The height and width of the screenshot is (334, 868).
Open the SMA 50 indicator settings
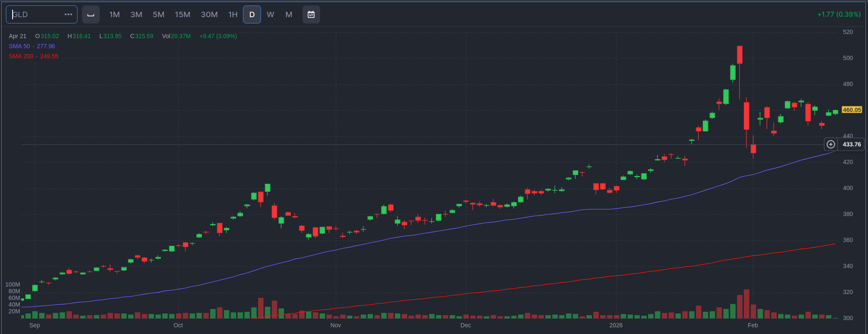(x=20, y=46)
